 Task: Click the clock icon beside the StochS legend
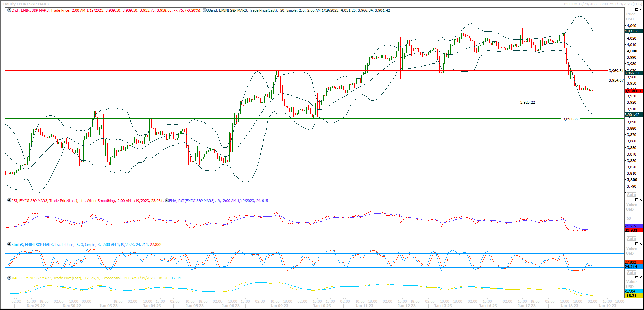pyautogui.click(x=9, y=245)
